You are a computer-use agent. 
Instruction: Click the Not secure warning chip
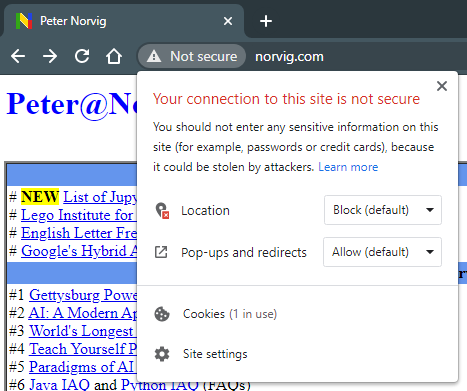(x=192, y=56)
